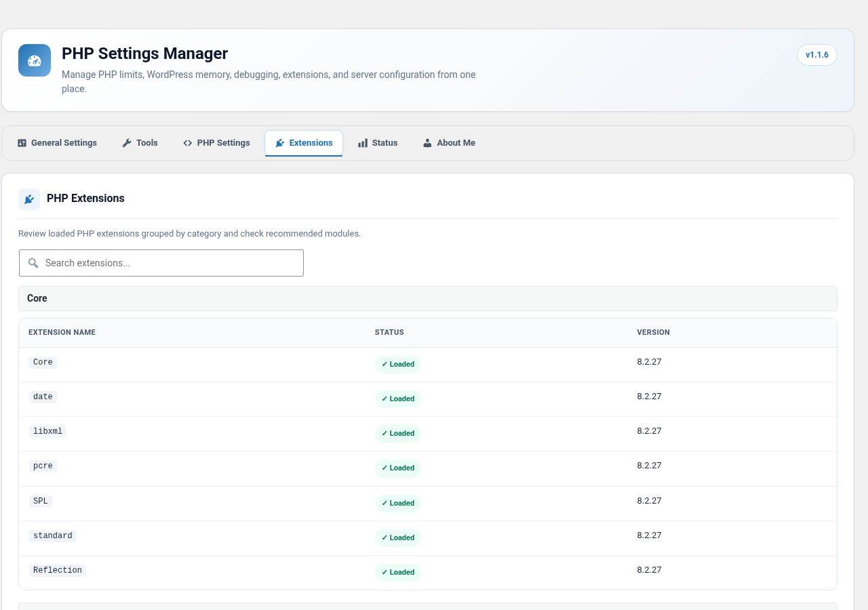Click version 8.2.27 in the standard row

point(649,535)
